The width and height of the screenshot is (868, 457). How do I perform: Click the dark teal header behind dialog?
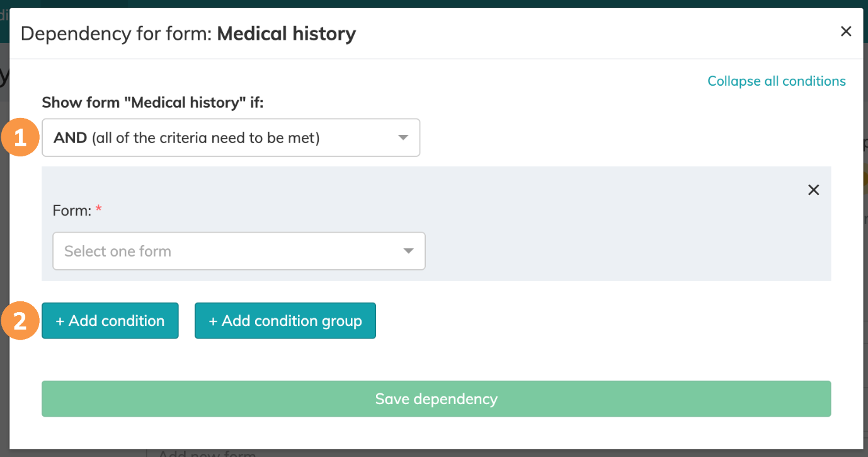pyautogui.click(x=441, y=3)
